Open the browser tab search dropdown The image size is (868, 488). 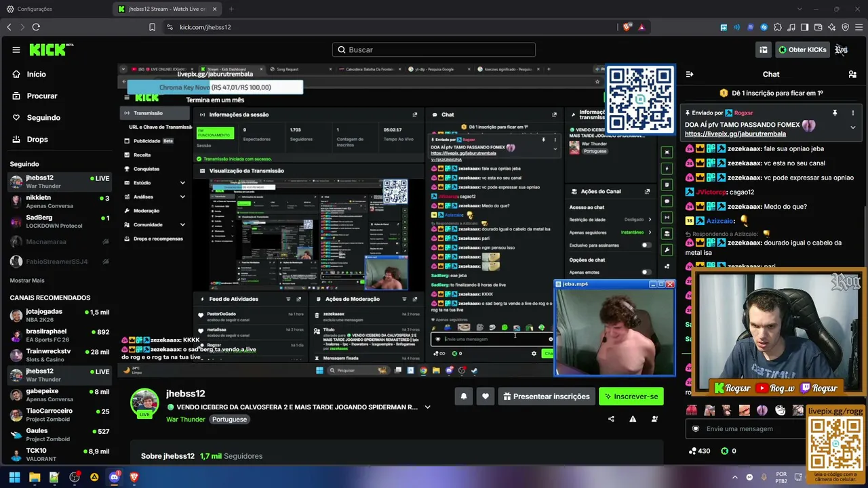pyautogui.click(x=799, y=9)
